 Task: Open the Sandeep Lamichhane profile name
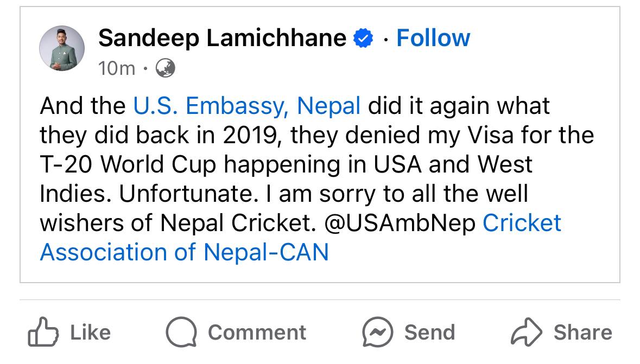click(222, 38)
